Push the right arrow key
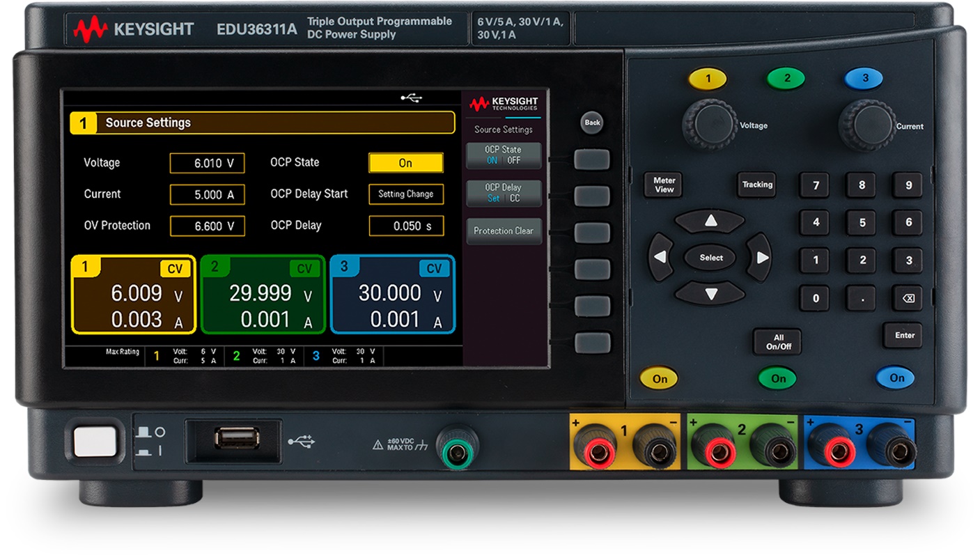The width and height of the screenshot is (980, 560). [761, 257]
